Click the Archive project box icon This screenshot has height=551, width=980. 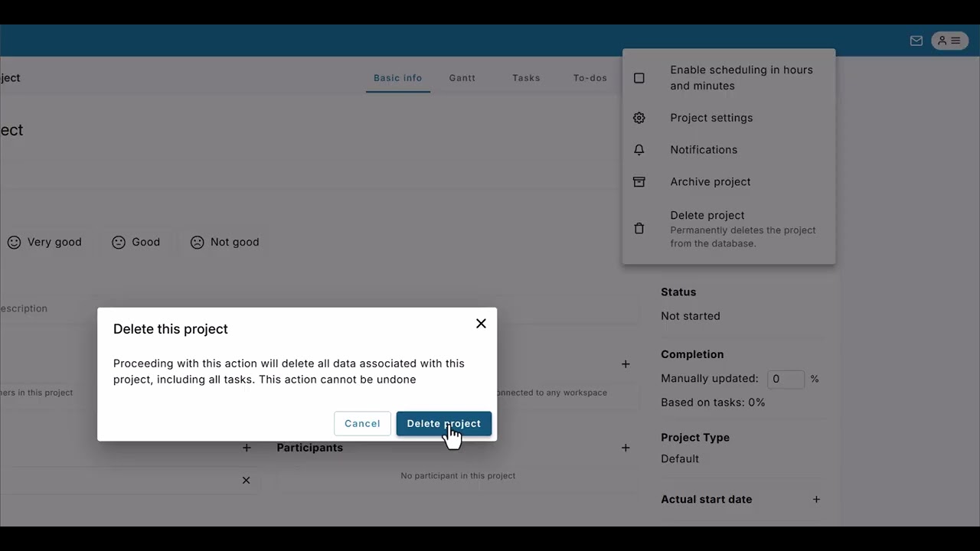point(639,182)
